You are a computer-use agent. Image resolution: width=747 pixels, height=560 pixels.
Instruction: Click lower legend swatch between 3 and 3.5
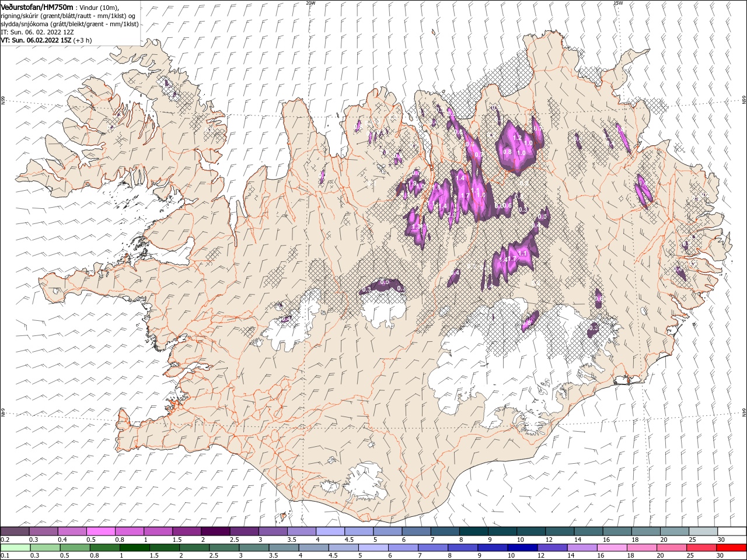[x=253, y=548]
